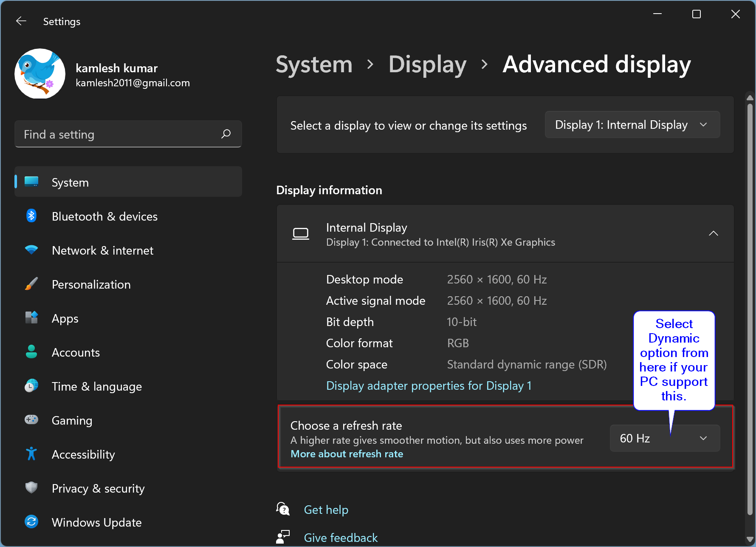Click the Active signal mode label

(376, 300)
